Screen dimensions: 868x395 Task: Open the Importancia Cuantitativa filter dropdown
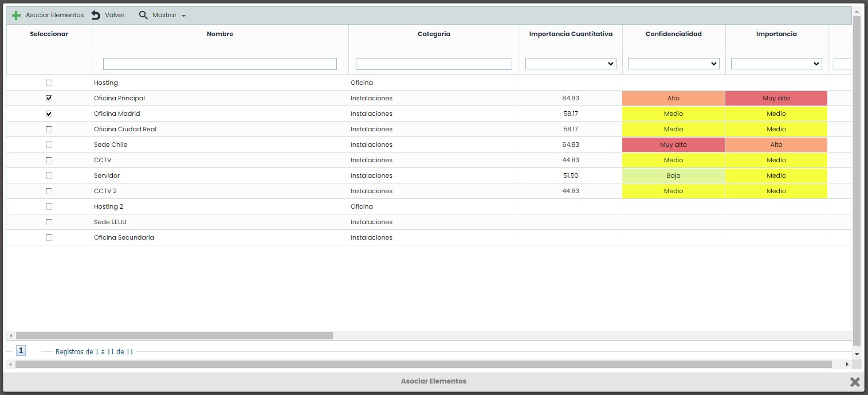pos(571,64)
